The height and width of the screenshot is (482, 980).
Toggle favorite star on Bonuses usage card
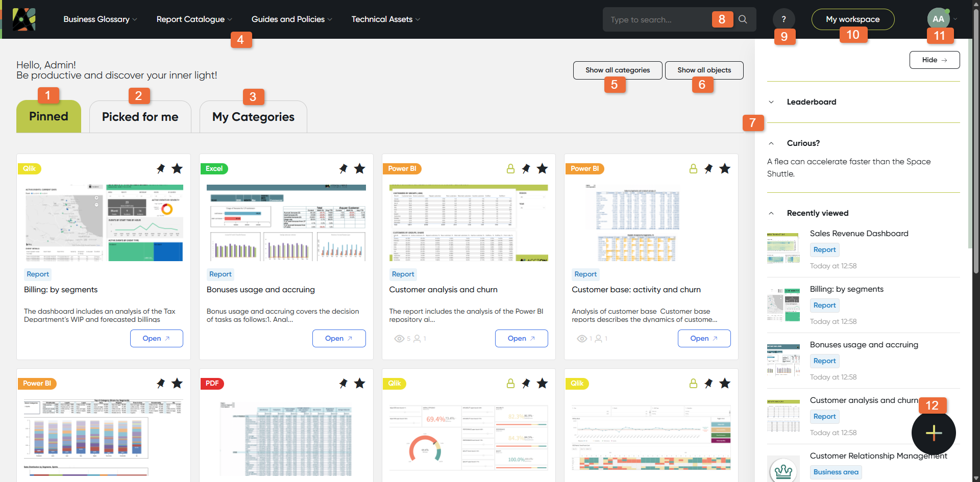(360, 169)
